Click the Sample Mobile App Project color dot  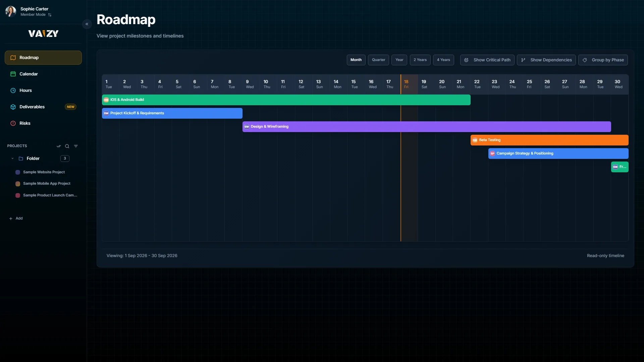[18, 184]
